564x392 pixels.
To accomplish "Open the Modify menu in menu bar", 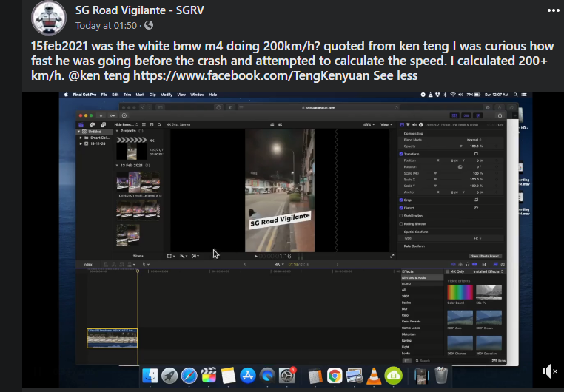I will [x=167, y=95].
